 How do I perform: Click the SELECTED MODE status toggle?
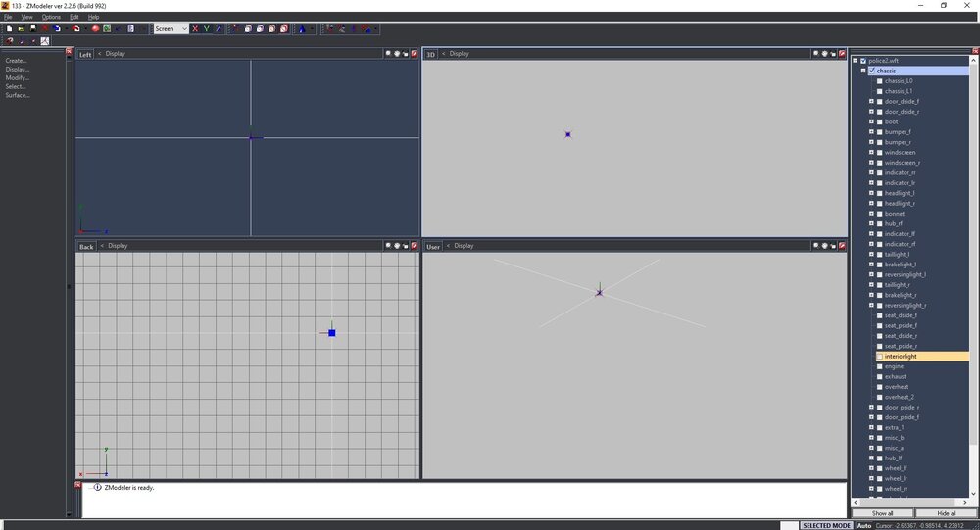826,526
